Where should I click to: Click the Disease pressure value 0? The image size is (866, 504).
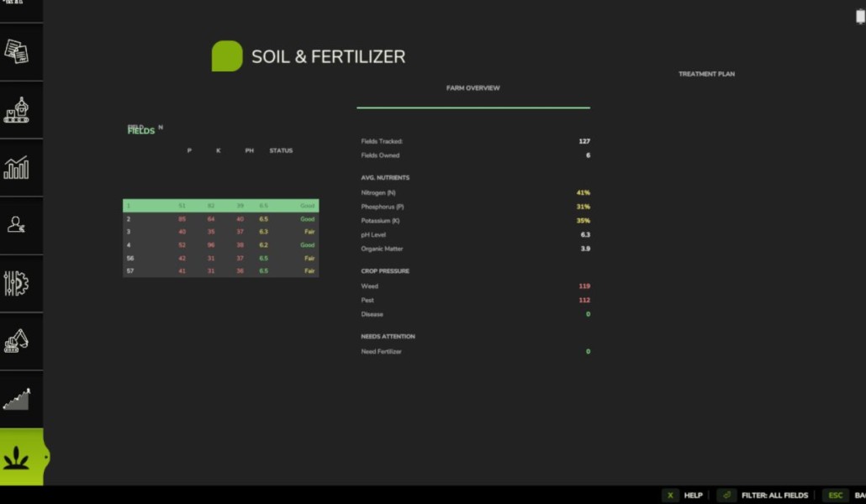(589, 314)
